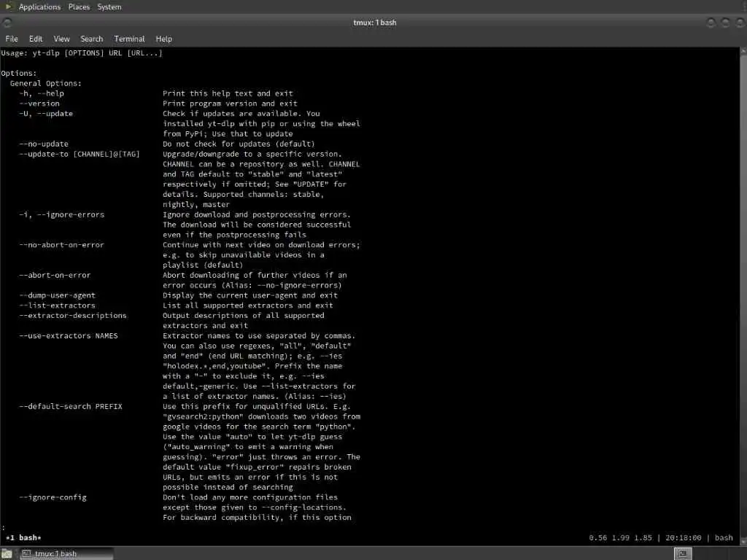747x560 pixels.
Task: Click 'Print program version and exit' description
Action: [x=230, y=104]
